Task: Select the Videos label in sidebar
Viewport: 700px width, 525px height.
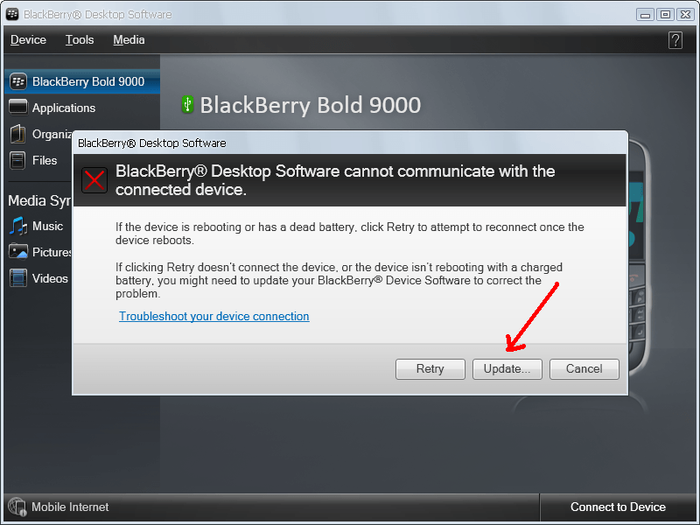Action: pos(50,279)
